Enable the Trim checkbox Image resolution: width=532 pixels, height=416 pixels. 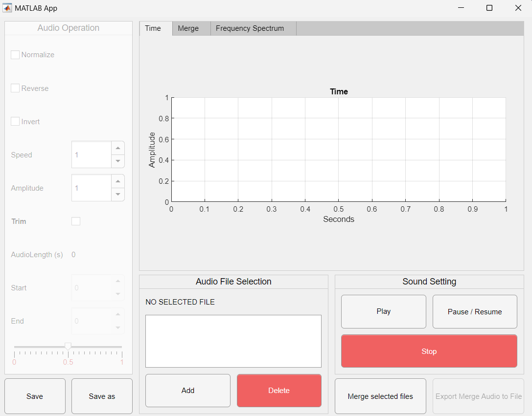point(76,221)
